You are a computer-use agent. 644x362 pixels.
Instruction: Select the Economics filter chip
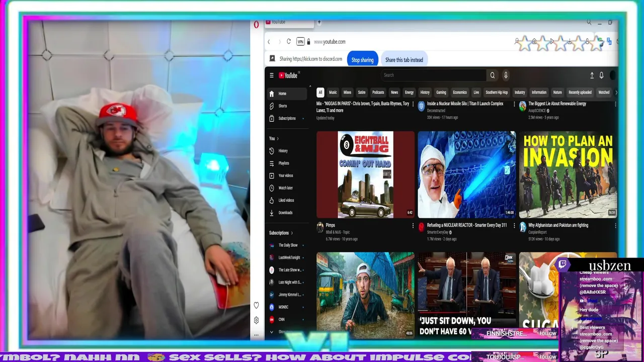(460, 93)
